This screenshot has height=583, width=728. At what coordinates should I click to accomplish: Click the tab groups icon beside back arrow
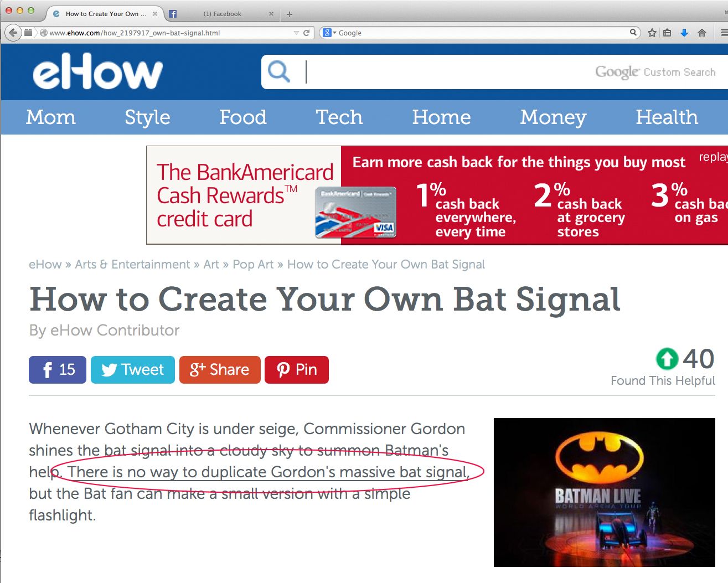click(x=28, y=33)
